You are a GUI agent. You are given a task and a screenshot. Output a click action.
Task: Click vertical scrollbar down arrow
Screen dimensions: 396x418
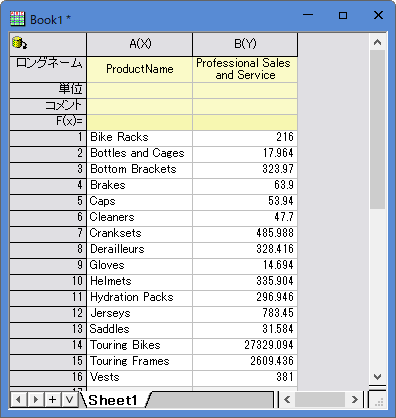[x=377, y=377]
